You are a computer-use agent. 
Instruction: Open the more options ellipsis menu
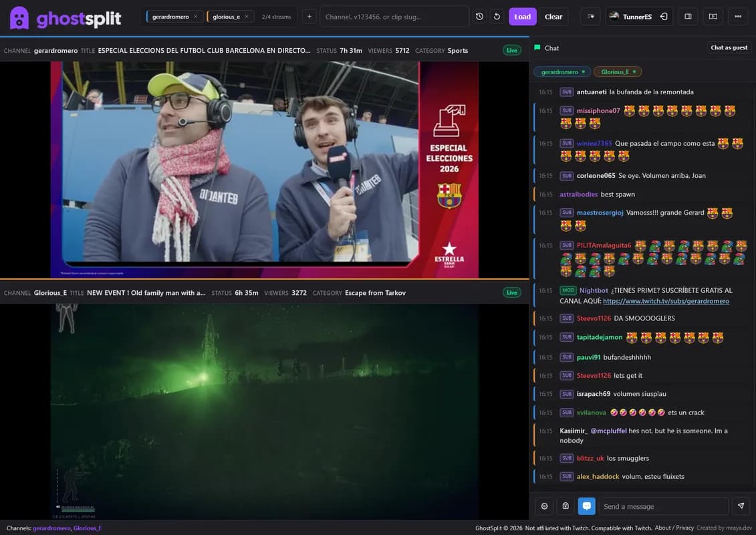(737, 16)
